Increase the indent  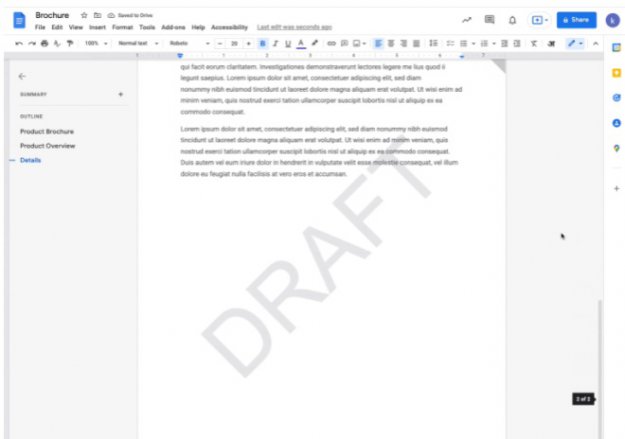(517, 43)
